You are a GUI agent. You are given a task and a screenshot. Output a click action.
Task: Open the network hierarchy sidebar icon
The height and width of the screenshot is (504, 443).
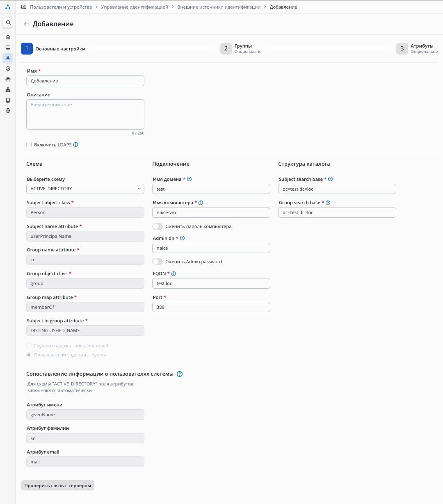8,90
